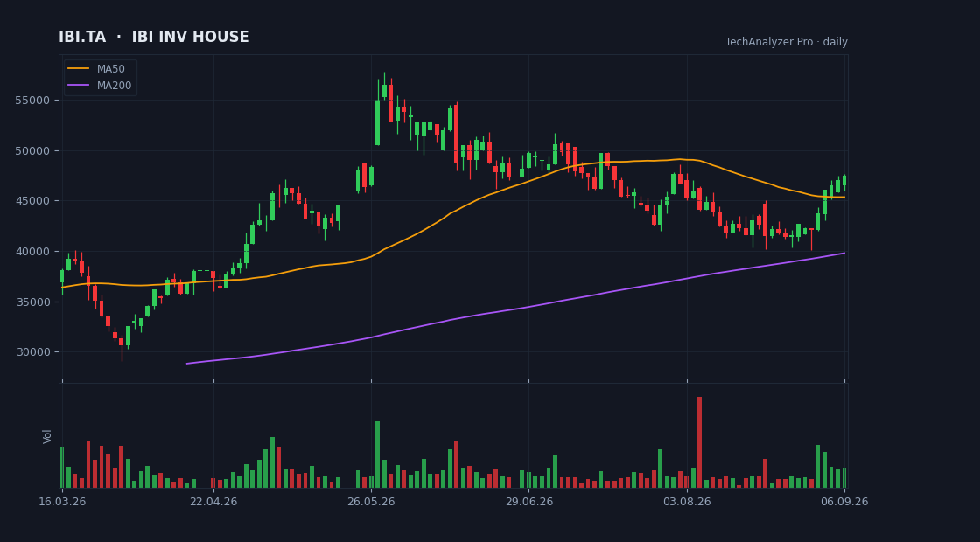
Task: Click the 06.09.26 date axis label
Action: pyautogui.click(x=844, y=502)
